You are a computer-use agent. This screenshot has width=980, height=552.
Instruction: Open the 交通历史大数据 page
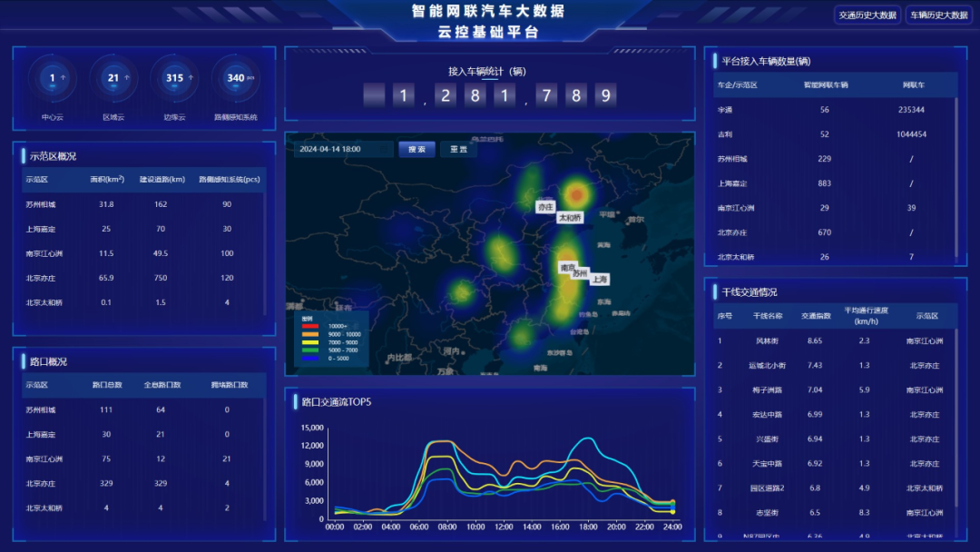click(x=867, y=15)
